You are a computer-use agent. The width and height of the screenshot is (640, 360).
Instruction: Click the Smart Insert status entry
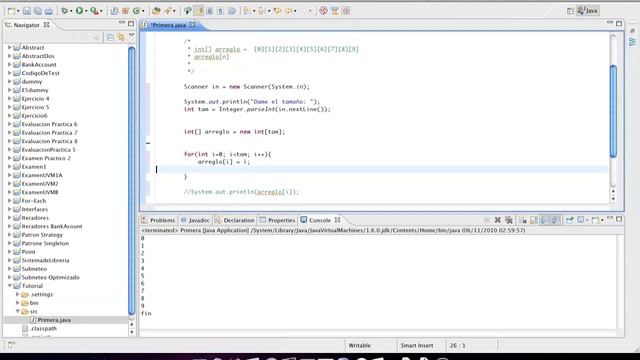click(417, 345)
